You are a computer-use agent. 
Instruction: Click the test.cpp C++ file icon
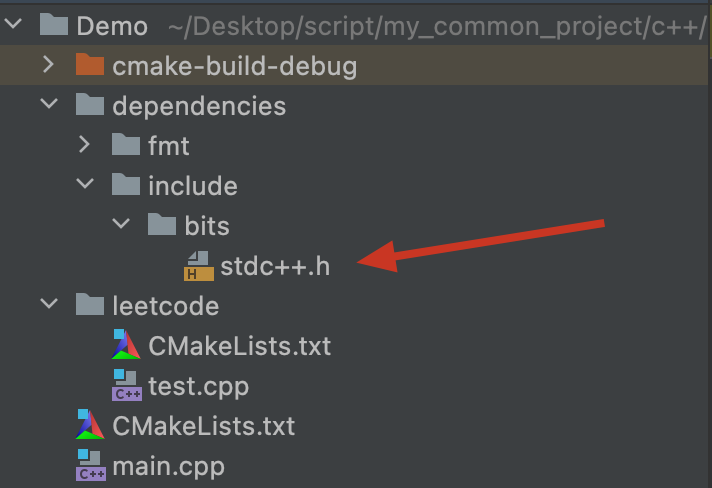click(127, 385)
